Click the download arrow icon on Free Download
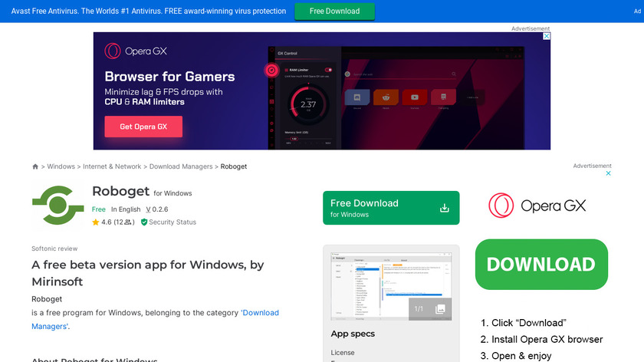 click(444, 208)
